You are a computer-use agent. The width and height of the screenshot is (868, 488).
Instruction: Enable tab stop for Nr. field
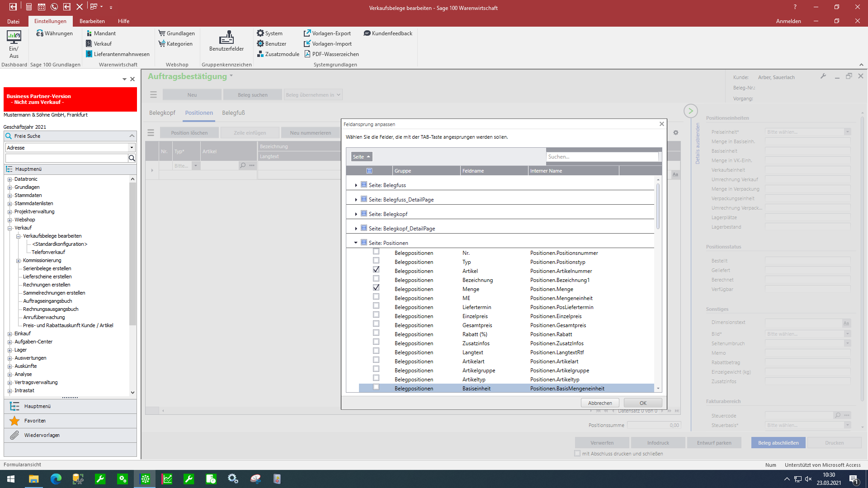pos(376,252)
